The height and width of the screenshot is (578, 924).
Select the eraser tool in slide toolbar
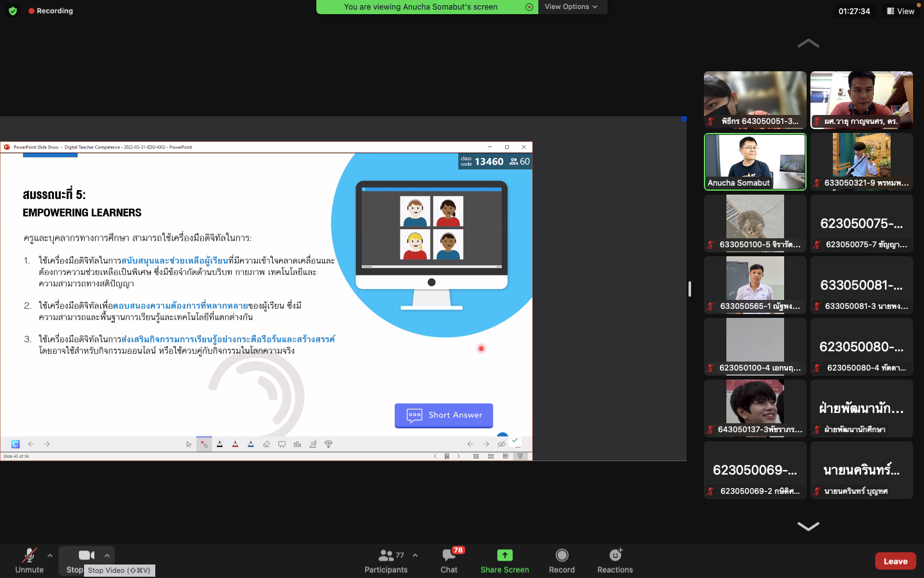(266, 444)
